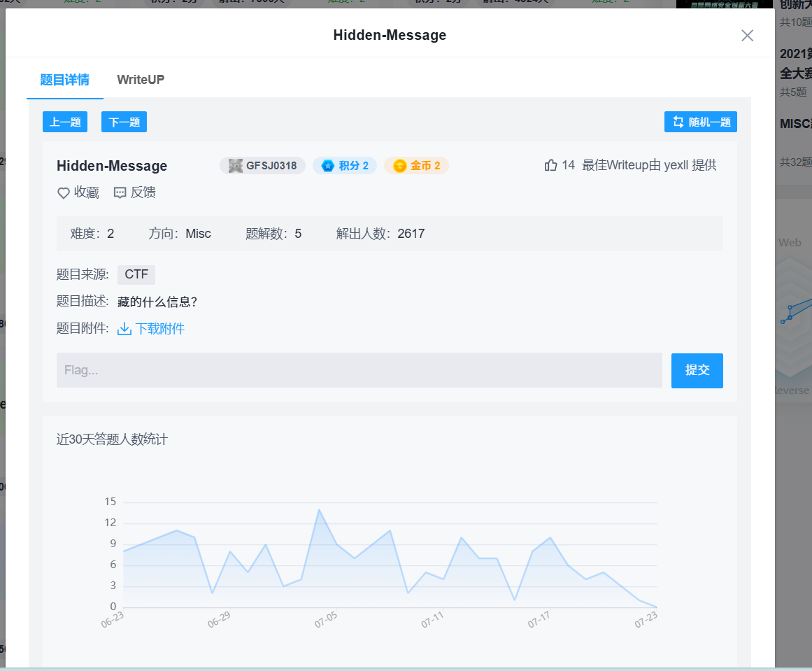The width and height of the screenshot is (812, 671).
Task: Click the favorite heart icon beside 收藏
Action: click(63, 192)
